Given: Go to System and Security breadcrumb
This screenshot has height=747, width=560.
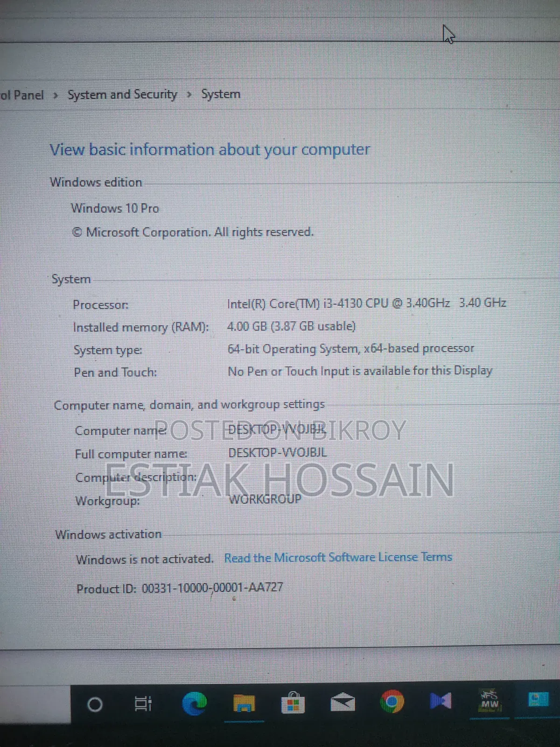Looking at the screenshot, I should (x=122, y=94).
